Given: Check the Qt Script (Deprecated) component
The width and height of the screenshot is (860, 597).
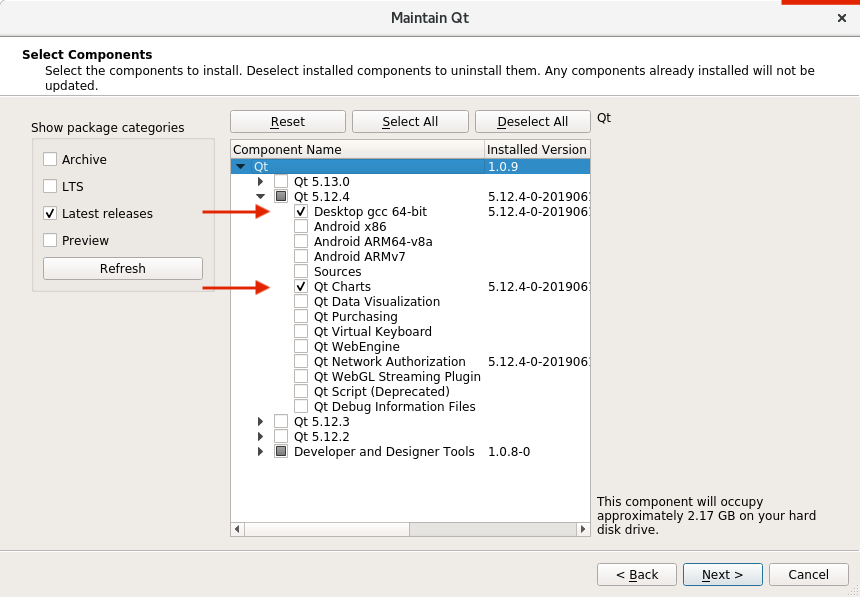Looking at the screenshot, I should pos(301,391).
